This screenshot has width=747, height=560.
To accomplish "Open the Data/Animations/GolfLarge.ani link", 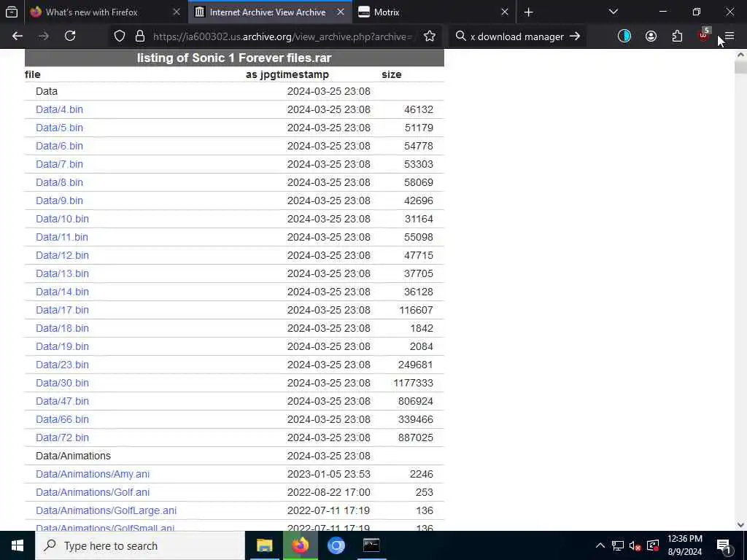I will (x=107, y=510).
